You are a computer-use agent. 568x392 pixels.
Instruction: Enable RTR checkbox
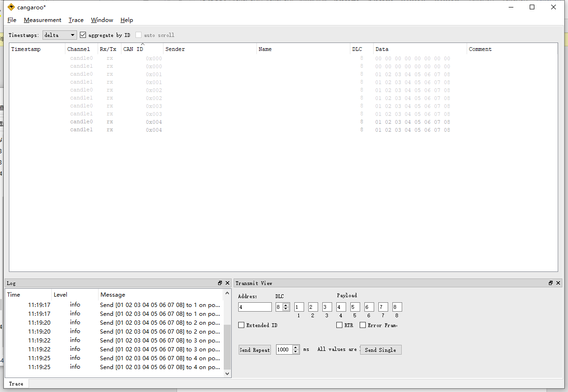(340, 325)
